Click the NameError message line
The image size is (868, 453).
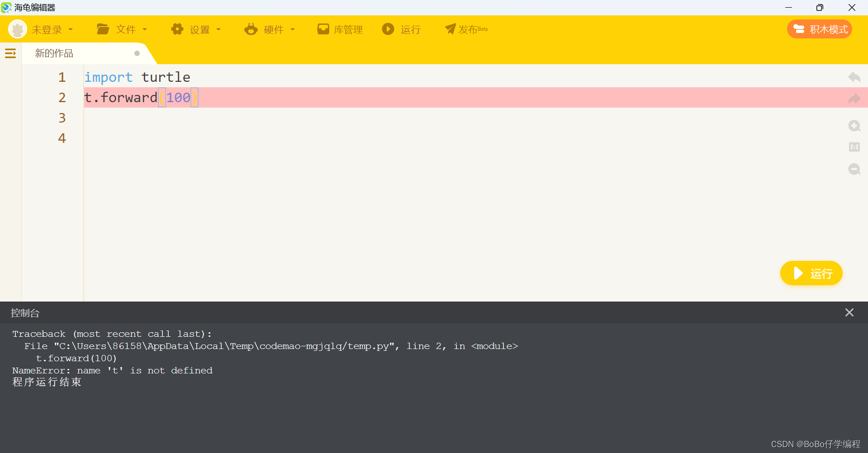coord(112,371)
